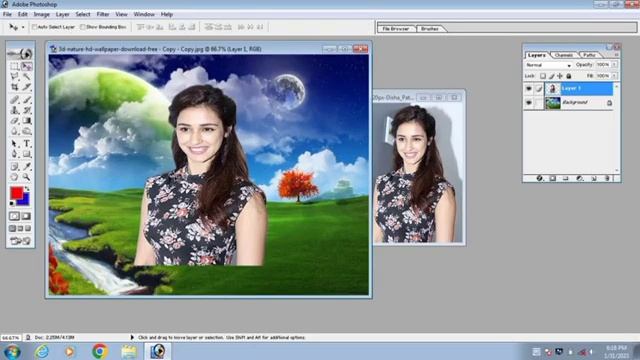Click Jump to ImageReady icon
640x360 pixels.
(x=20, y=241)
